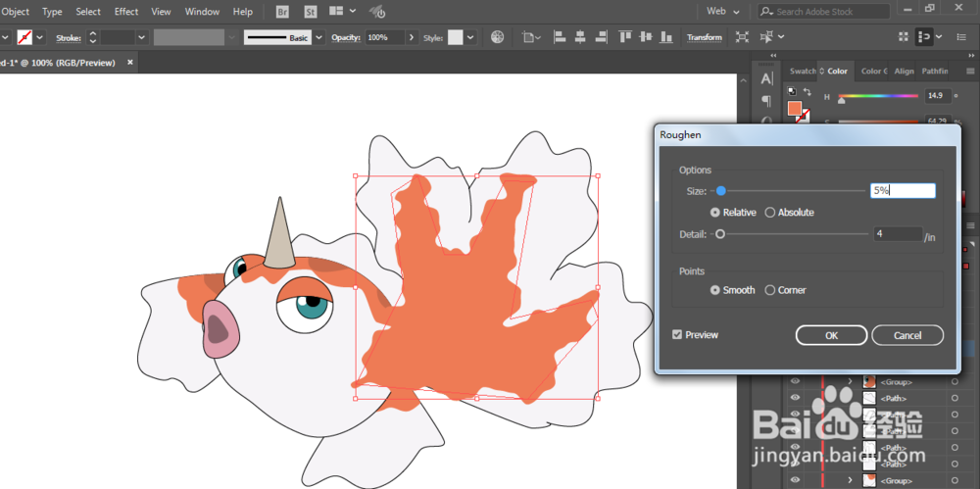The image size is (980, 489).
Task: Click the Select Similar Objects icon
Action: pyautogui.click(x=765, y=37)
